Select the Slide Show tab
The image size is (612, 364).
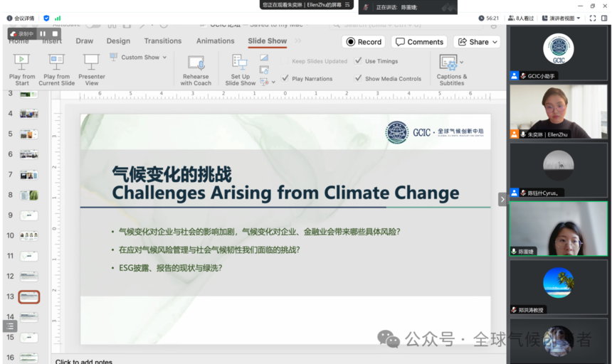click(268, 41)
